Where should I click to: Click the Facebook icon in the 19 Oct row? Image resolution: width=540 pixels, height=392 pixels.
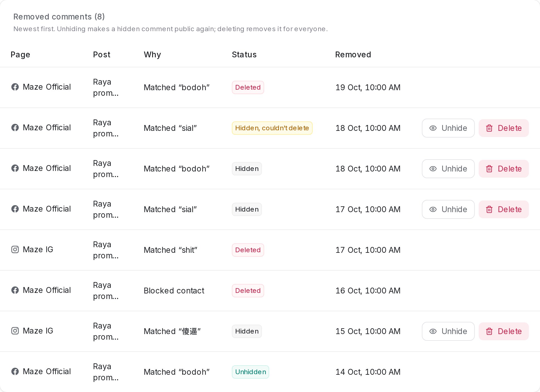point(15,87)
